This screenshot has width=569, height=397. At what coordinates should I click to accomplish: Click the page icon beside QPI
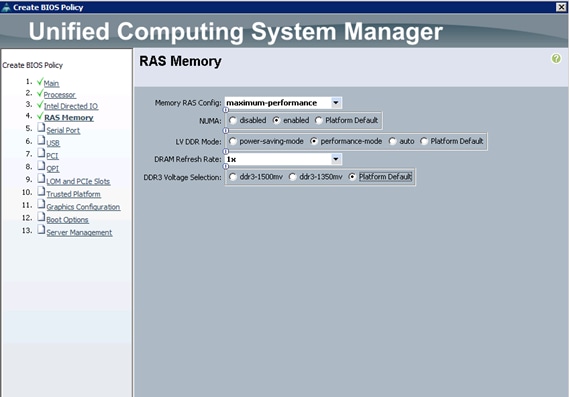pos(41,166)
